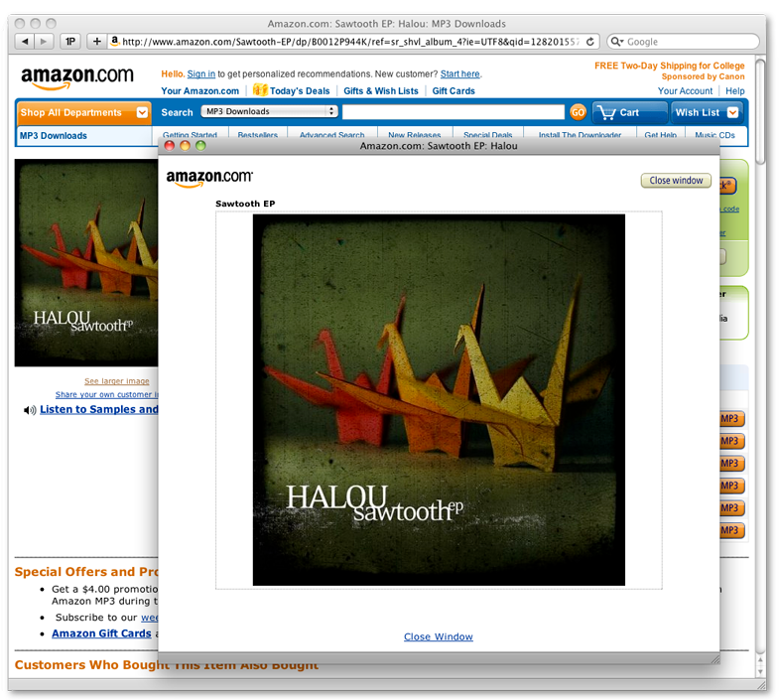The width and height of the screenshot is (779, 700).
Task: Open Gift Cards tab
Action: point(454,91)
